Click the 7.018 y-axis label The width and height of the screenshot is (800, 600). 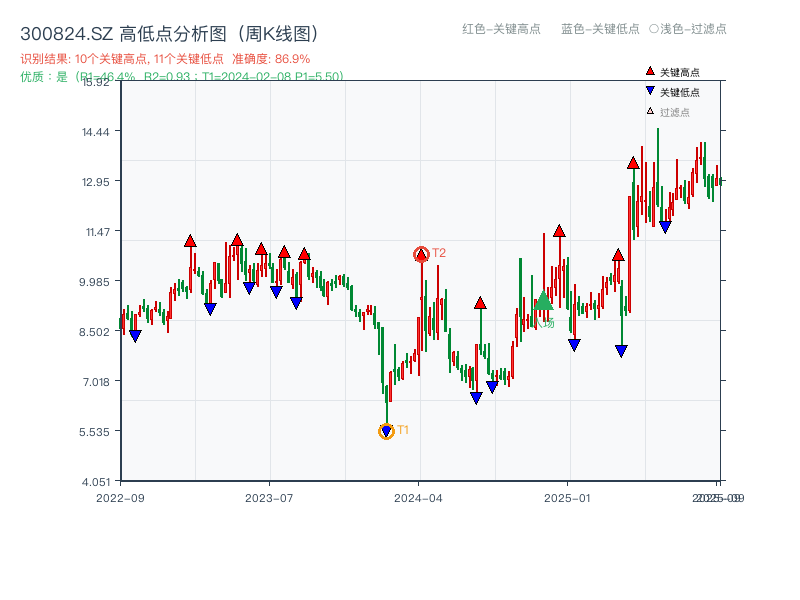tap(96, 382)
